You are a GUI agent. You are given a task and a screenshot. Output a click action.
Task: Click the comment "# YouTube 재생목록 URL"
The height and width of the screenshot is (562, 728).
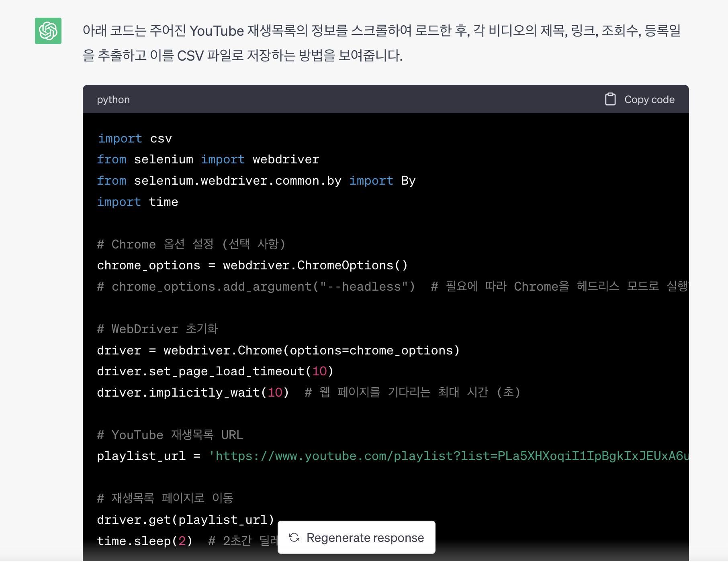[x=170, y=435]
